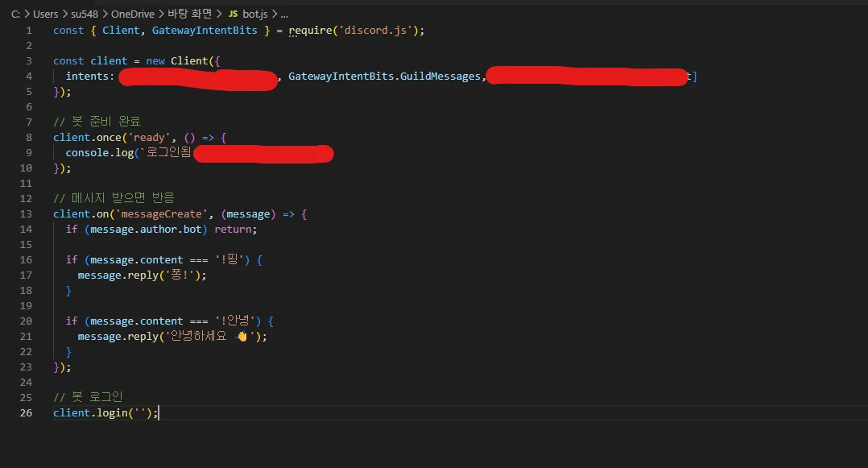The height and width of the screenshot is (468, 868).
Task: Click the Users breadcrumb segment
Action: tap(45, 14)
